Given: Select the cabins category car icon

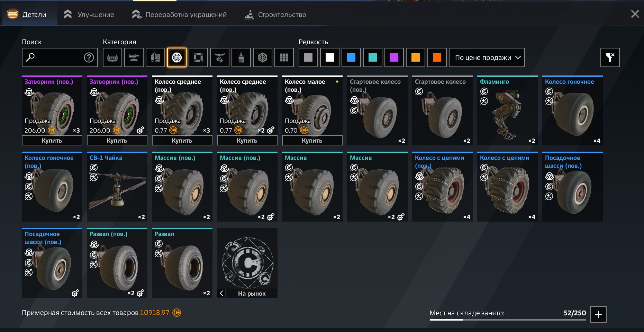Looking at the screenshot, I should (112, 57).
